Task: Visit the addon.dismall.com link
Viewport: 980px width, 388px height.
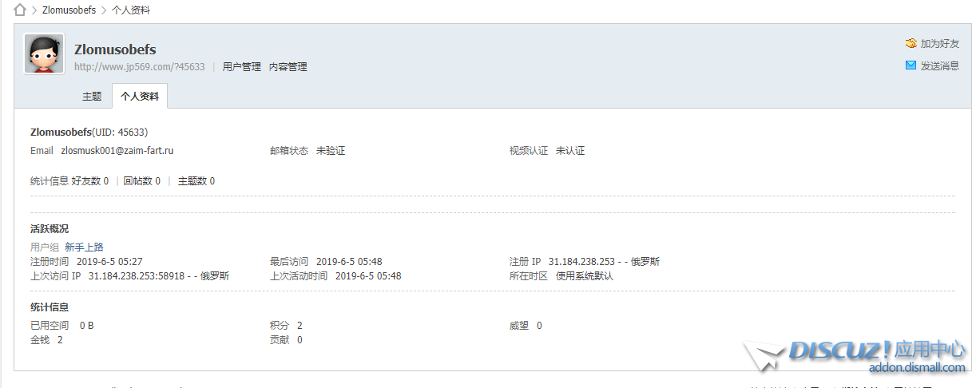Action: coord(916,368)
